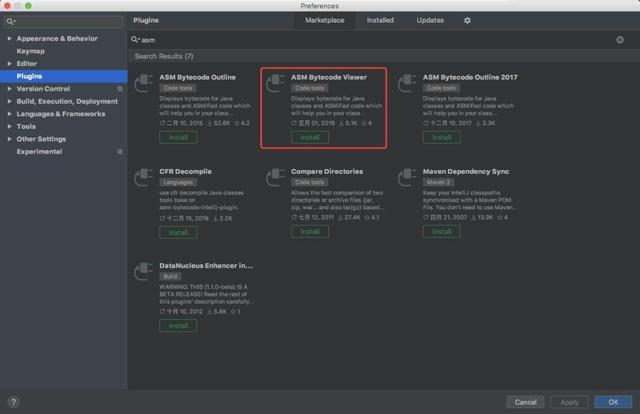Open the plugins gear settings icon
Image resolution: width=640 pixels, height=414 pixels.
[x=467, y=20]
